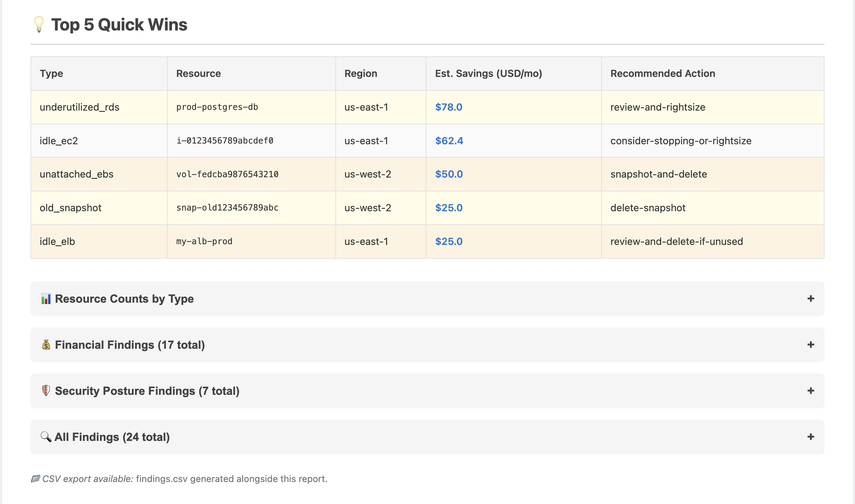Click the lightbulb icon next to Top 5 Quick Wins

point(39,25)
